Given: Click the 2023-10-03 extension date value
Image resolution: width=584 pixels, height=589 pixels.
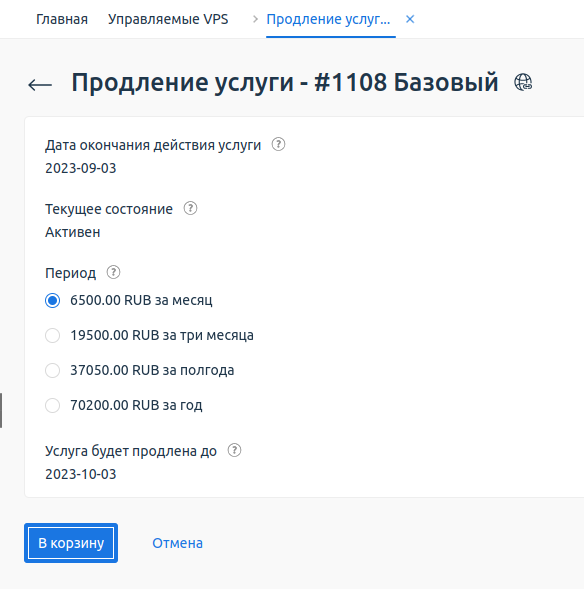Looking at the screenshot, I should coord(81,474).
